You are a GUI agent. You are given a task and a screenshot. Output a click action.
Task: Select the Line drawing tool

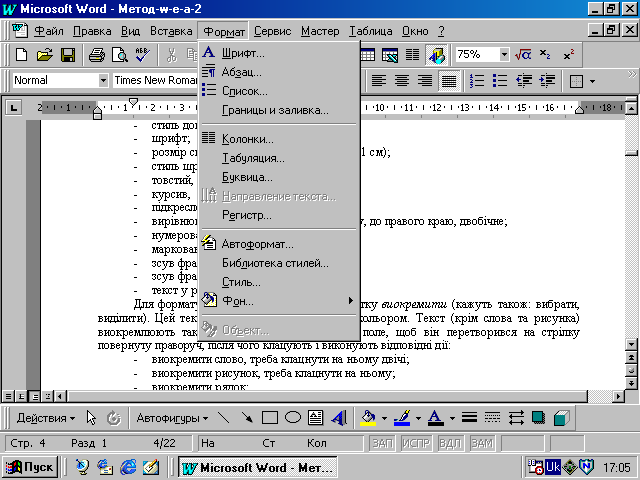(224, 418)
